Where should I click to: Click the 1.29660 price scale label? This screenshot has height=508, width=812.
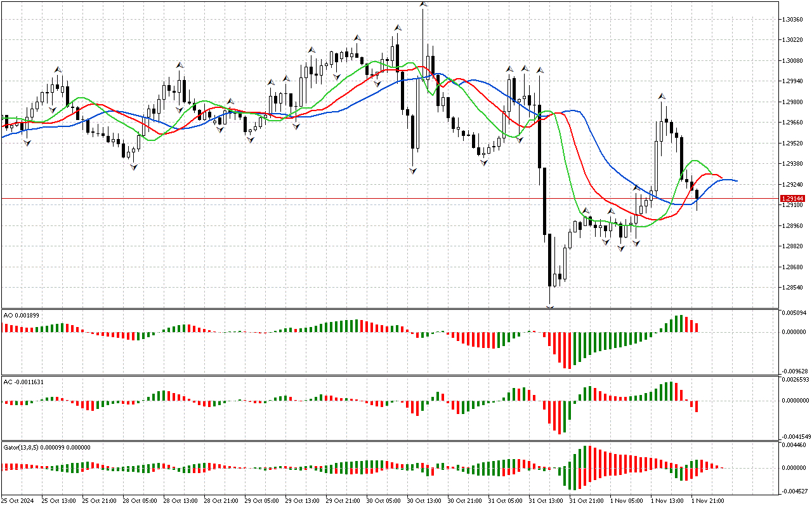pos(792,123)
